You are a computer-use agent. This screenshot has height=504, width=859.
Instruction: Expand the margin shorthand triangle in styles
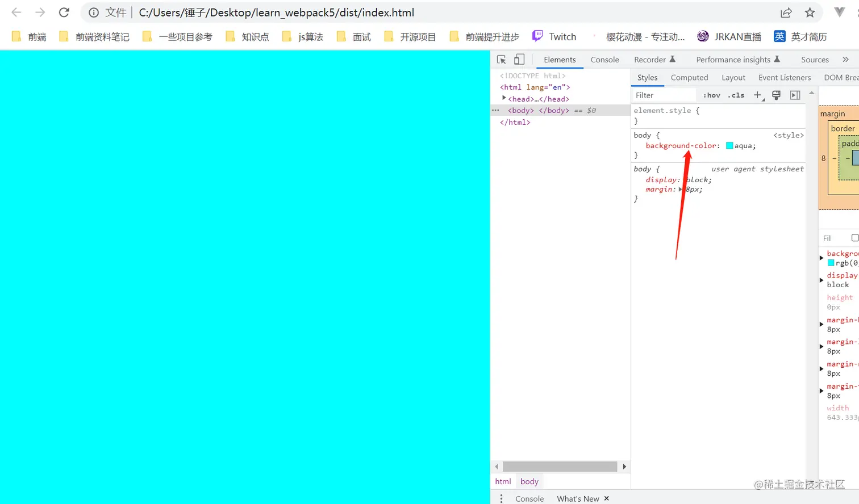tap(681, 190)
